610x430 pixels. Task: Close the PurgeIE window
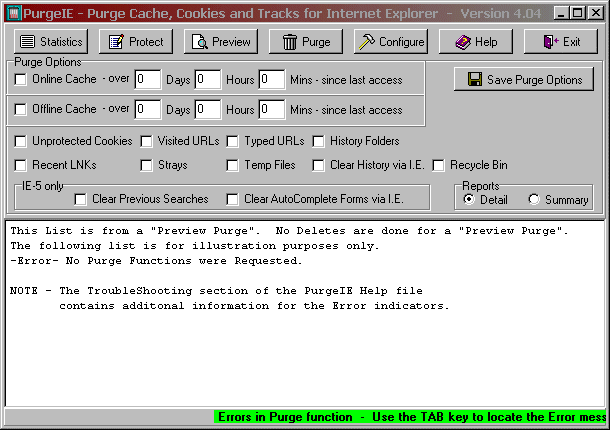pyautogui.click(x=596, y=13)
